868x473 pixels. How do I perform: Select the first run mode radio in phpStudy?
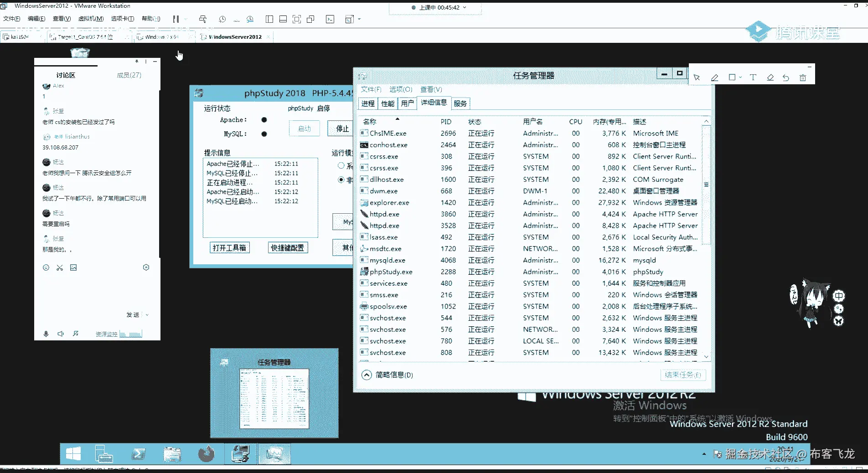point(341,165)
